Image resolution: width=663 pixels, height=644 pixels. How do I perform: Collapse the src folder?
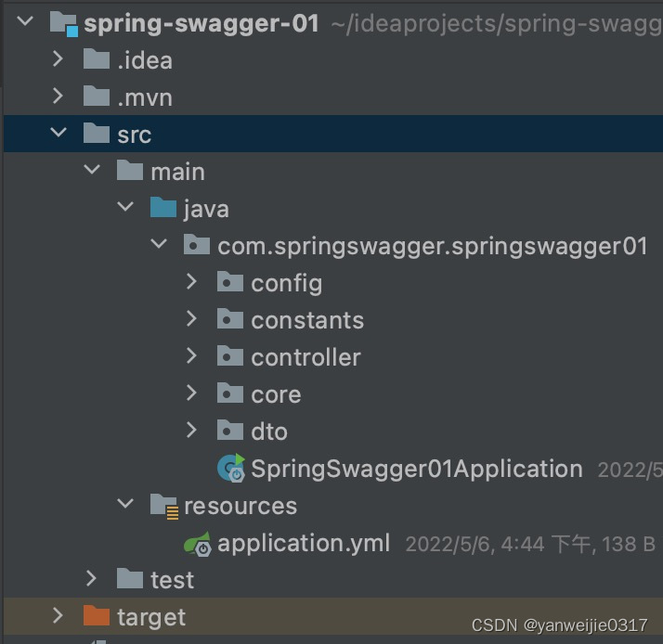[x=58, y=133]
